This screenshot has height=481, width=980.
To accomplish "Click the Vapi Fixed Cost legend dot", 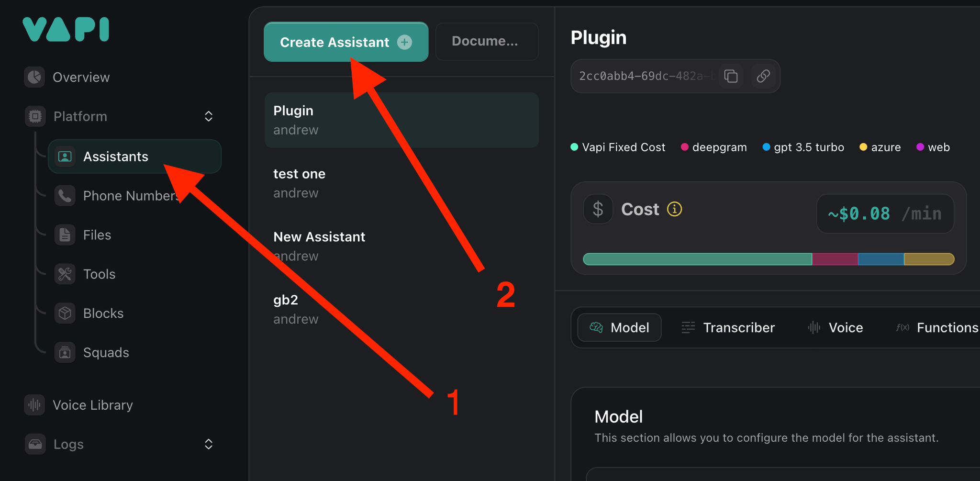I will 575,147.
